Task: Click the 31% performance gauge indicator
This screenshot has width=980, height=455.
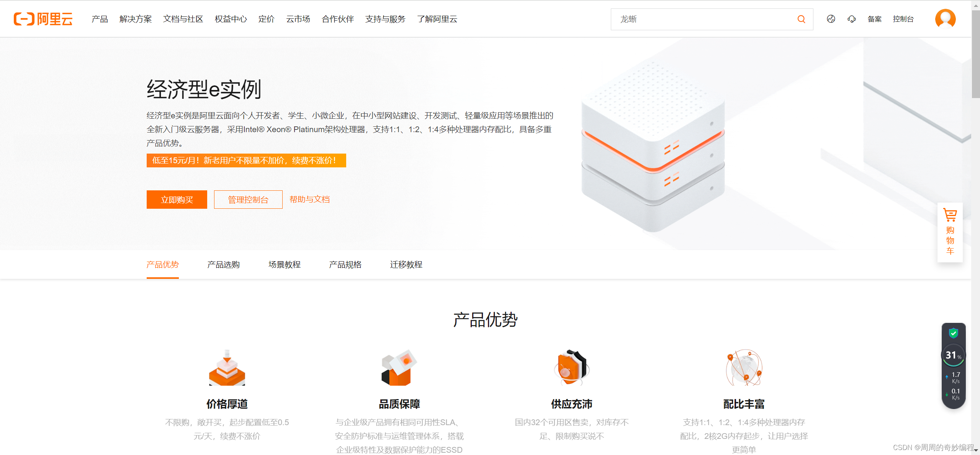Action: pos(953,355)
